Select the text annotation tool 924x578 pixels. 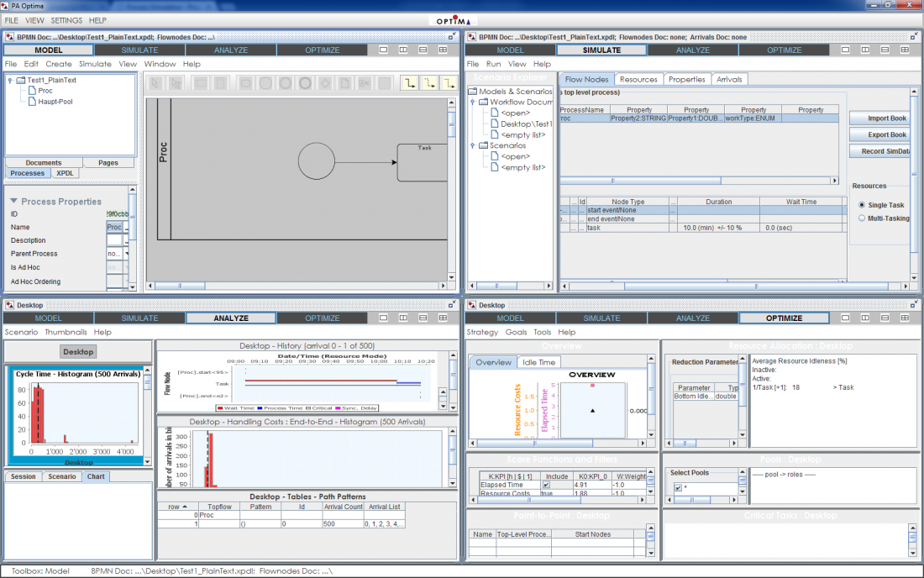tap(365, 81)
